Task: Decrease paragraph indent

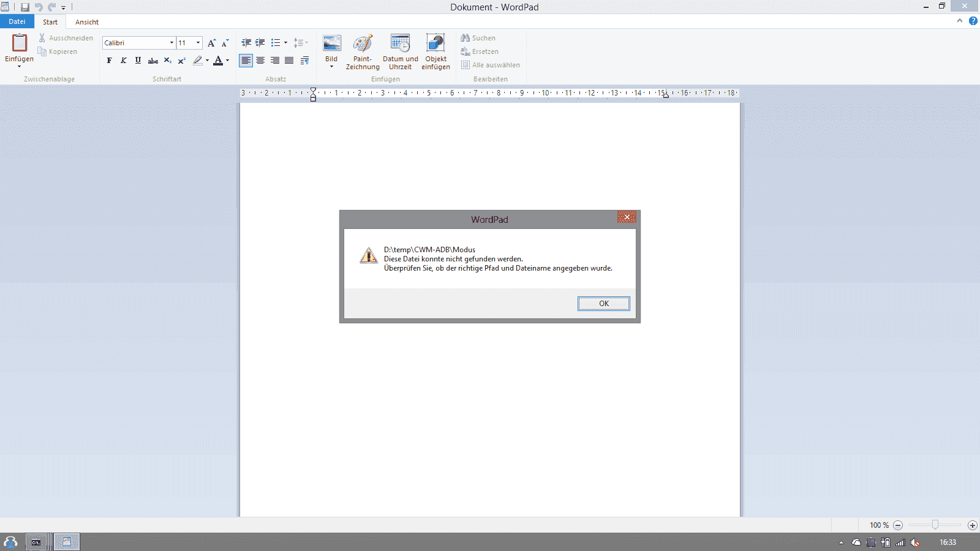Action: pos(246,43)
